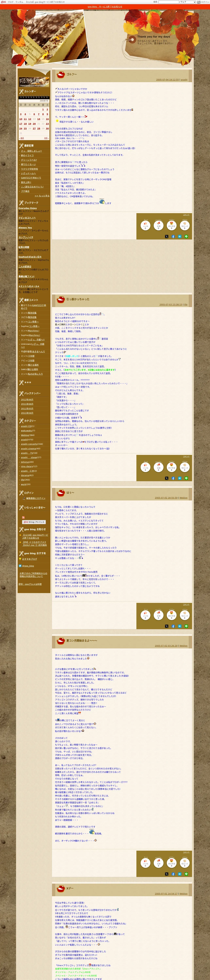Viewport: 210px width, 980px height.
Task: Give 続き希望 reaction to the ゴルフ〜 post
Action: 172,225
